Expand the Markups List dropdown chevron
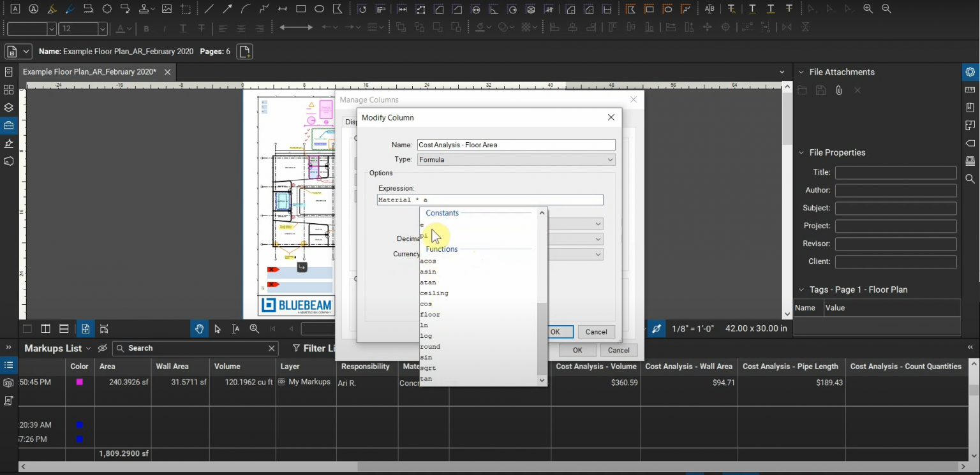The width and height of the screenshot is (980, 475). pyautogui.click(x=87, y=348)
